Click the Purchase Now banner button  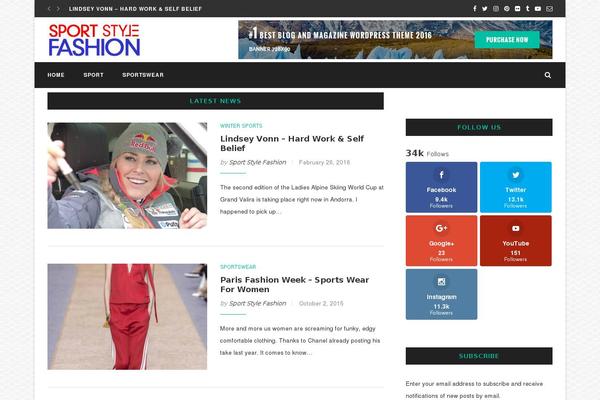coord(507,40)
